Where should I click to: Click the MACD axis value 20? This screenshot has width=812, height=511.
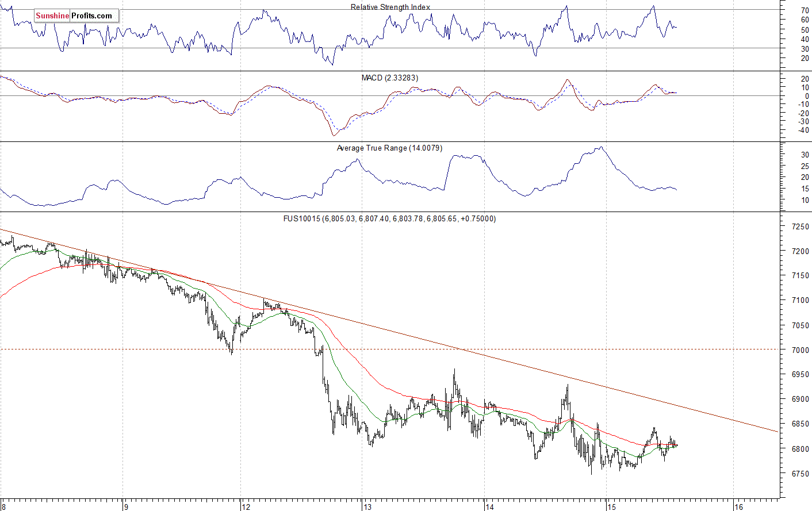pyautogui.click(x=805, y=79)
